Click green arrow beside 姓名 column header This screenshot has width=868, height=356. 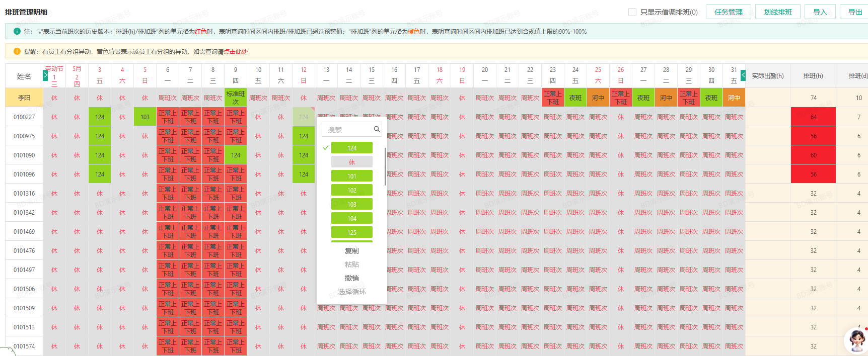click(x=45, y=75)
